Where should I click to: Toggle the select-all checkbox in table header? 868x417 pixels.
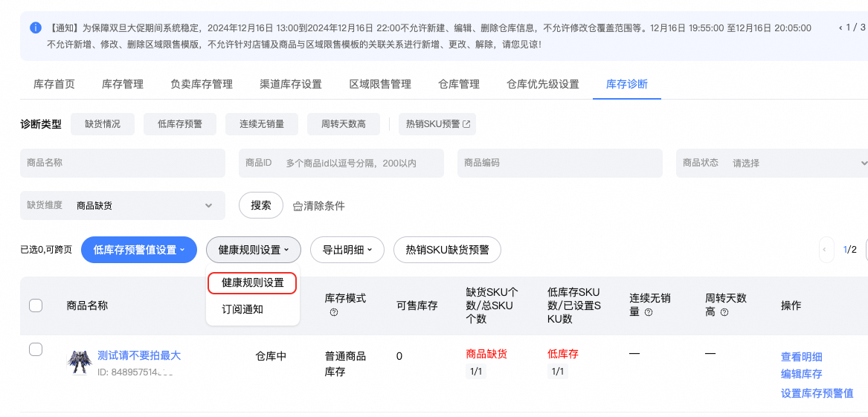(36, 306)
